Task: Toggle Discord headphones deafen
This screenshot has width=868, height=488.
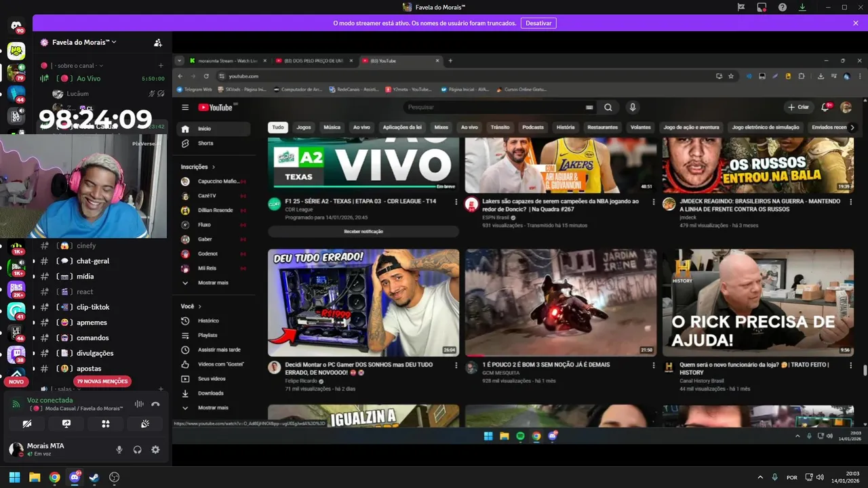Action: [138, 449]
